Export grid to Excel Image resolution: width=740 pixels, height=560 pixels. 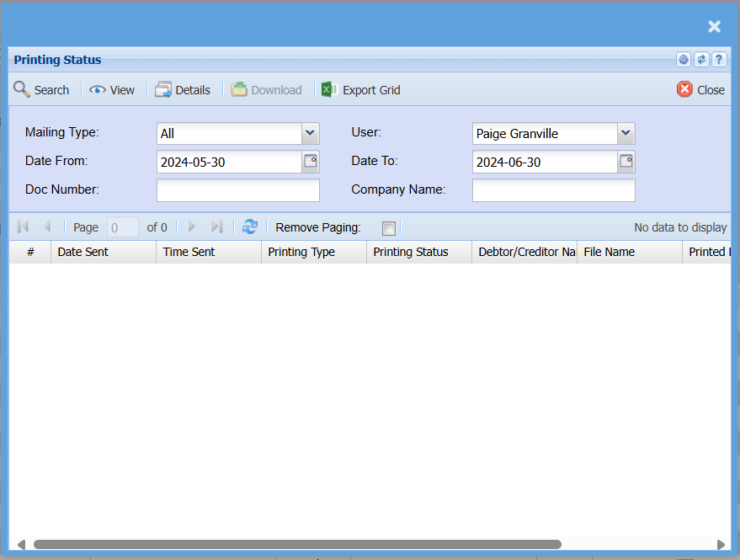coord(361,90)
